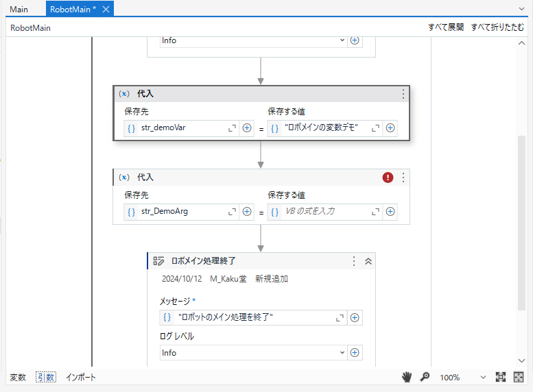533x392 pixels.
Task: Click the str_DemoArg input field
Action: point(182,211)
